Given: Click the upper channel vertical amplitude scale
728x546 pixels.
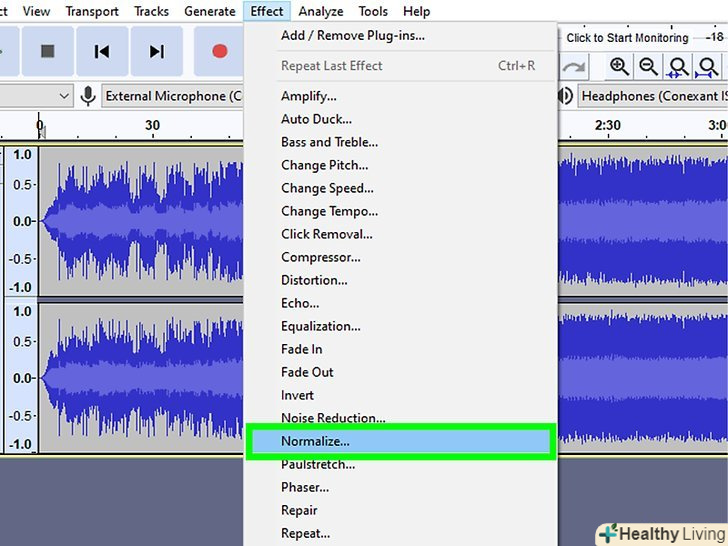Looking at the screenshot, I should (x=21, y=221).
